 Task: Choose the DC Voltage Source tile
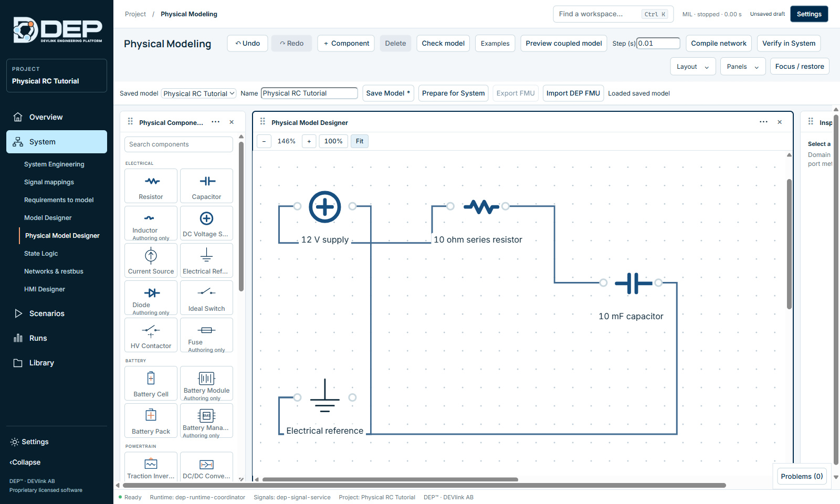pyautogui.click(x=206, y=223)
